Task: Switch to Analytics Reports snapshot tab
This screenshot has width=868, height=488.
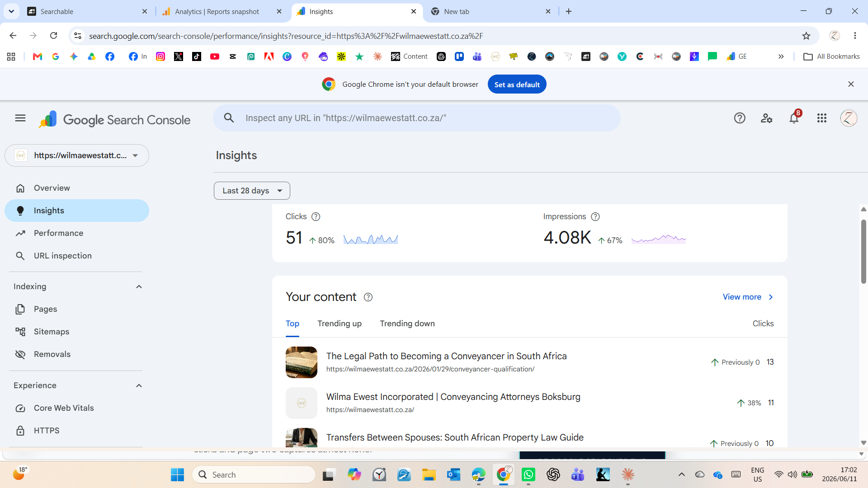Action: pyautogui.click(x=222, y=11)
